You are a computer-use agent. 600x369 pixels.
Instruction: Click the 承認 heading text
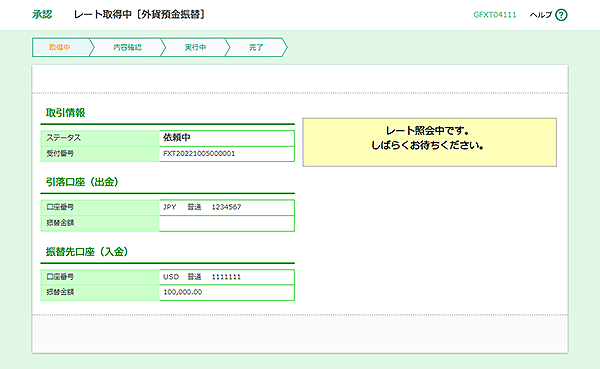pos(42,15)
